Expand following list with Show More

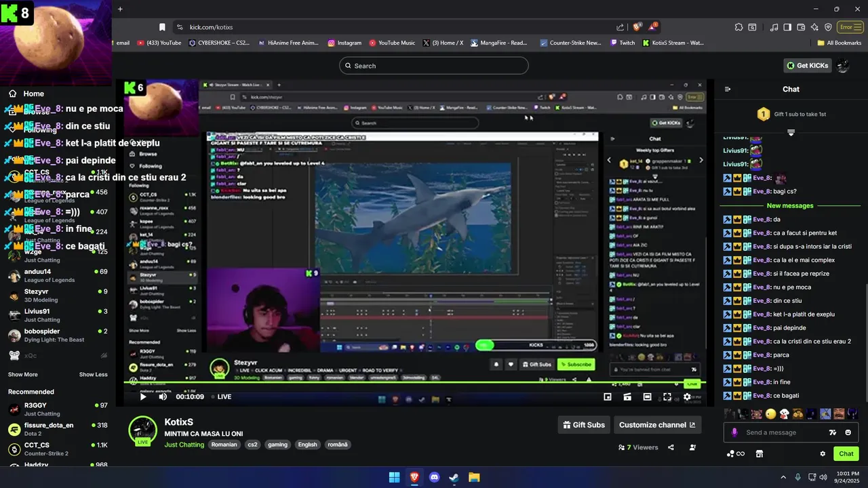pos(23,374)
